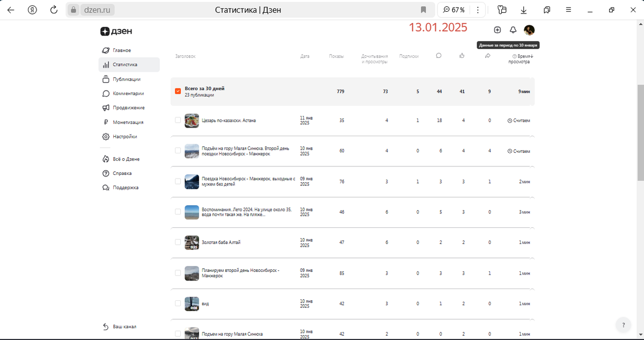Click the Дата column header
This screenshot has width=644, height=340.
tap(305, 56)
